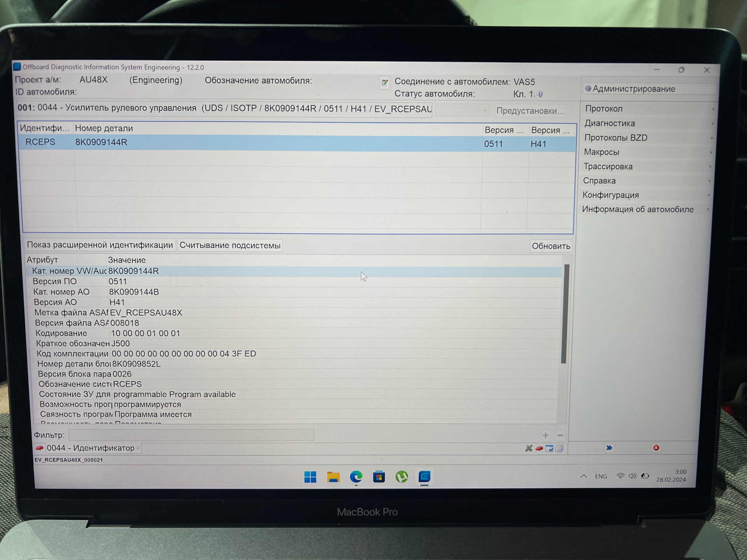Image resolution: width=747 pixels, height=560 pixels.
Task: Click the plus icon beside the filter
Action: [545, 436]
